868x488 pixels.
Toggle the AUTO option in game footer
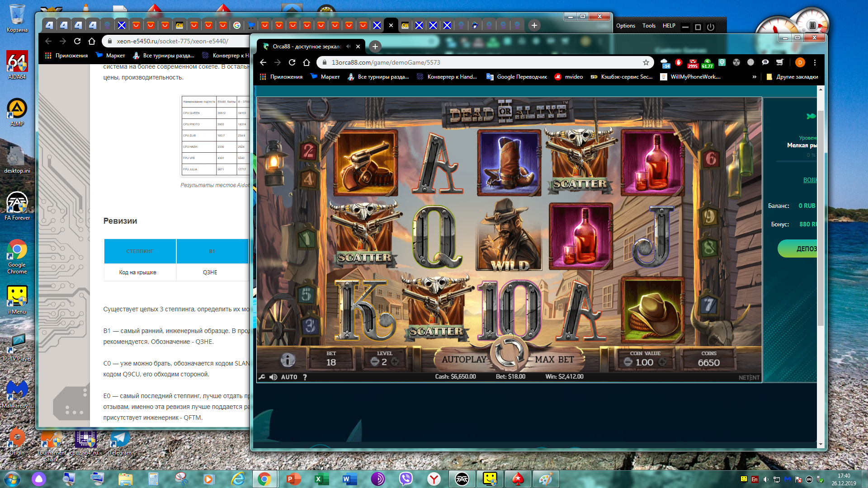point(289,377)
